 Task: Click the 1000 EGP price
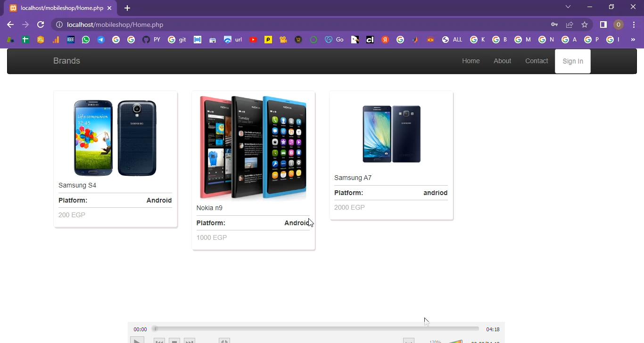click(x=212, y=237)
